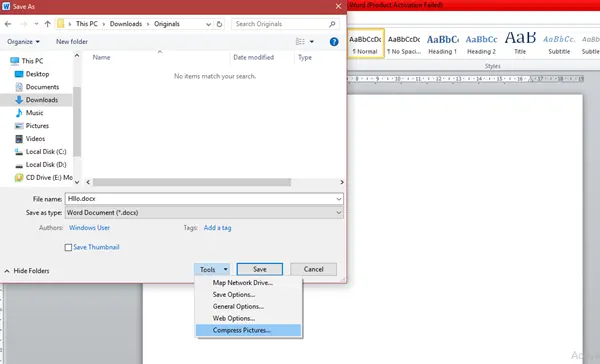
Task: Expand the address bar path dropdown
Action: point(208,24)
